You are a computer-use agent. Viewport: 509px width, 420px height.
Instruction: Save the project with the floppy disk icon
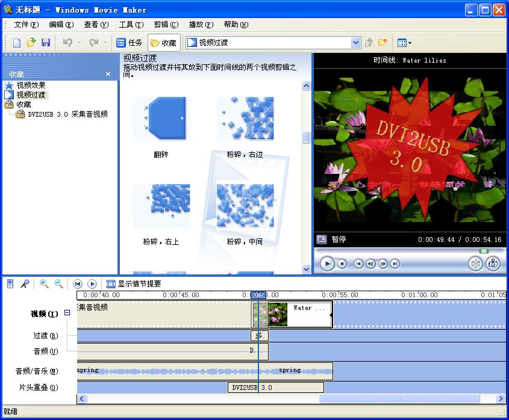point(46,43)
